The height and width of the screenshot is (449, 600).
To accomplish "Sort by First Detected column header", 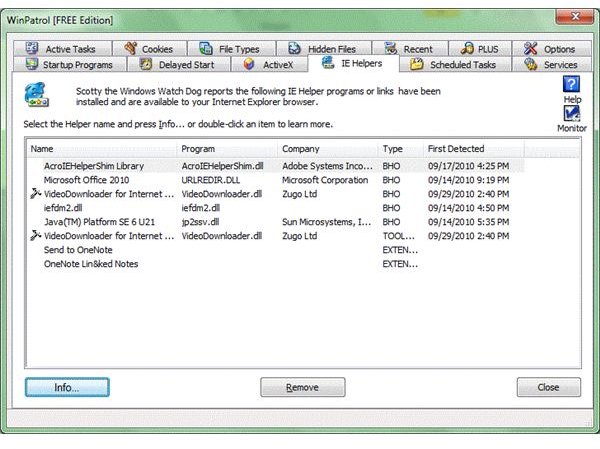I will tap(474, 149).
